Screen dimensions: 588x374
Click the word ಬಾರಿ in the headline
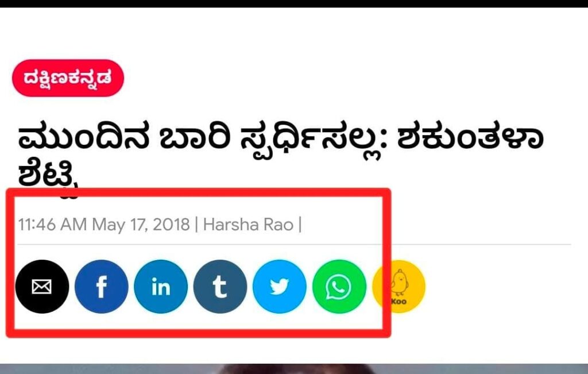pos(194,138)
